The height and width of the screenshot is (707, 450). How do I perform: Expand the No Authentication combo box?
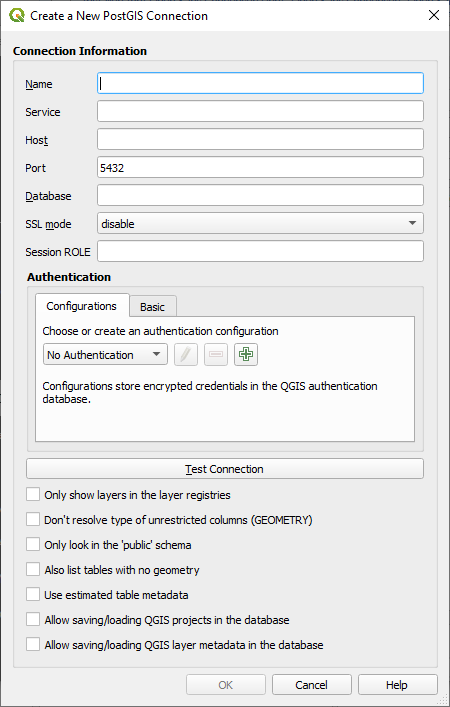tap(105, 354)
